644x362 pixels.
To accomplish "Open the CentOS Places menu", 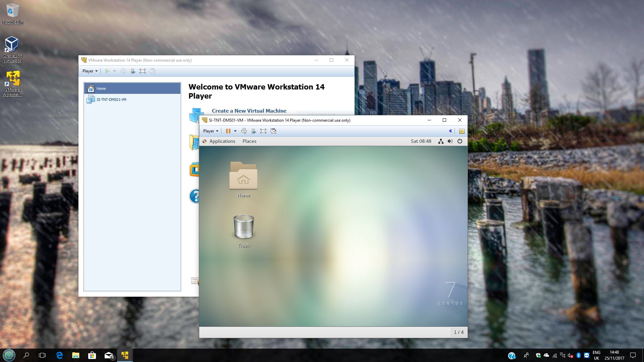I will 249,141.
